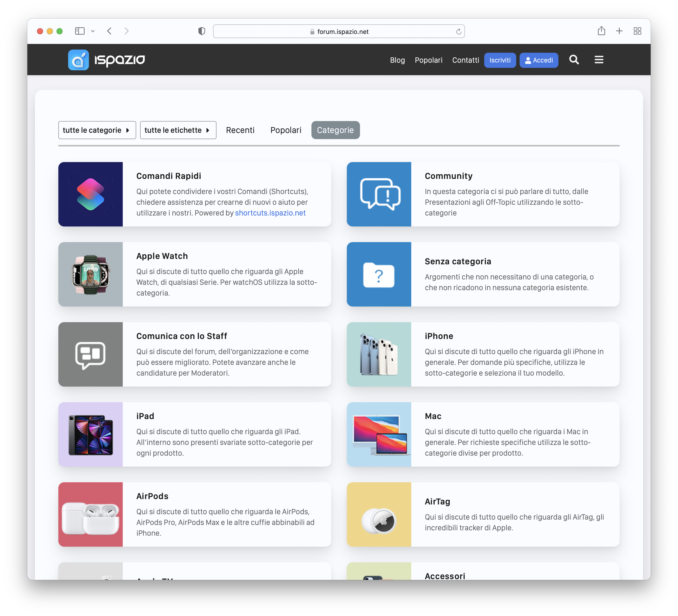The height and width of the screenshot is (616, 678).
Task: Click the Apple Watch category image
Action: 91,274
